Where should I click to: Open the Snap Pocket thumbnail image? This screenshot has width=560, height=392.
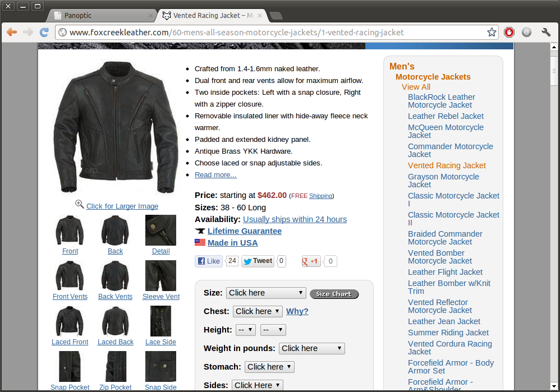(70, 366)
